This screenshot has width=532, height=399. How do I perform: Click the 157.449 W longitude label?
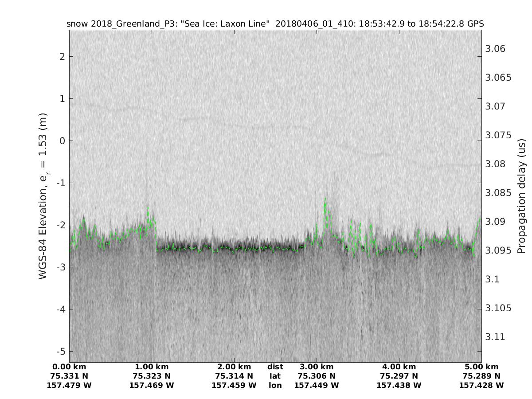[x=317, y=385]
